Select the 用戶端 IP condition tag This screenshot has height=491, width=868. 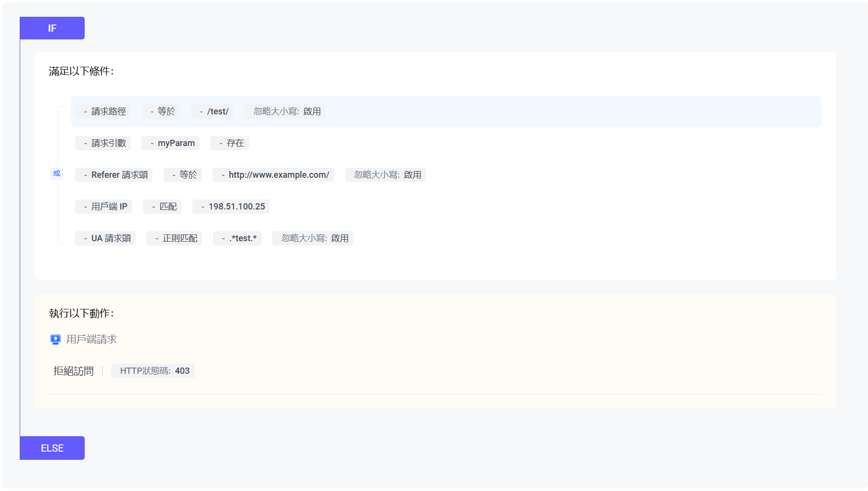(x=104, y=207)
